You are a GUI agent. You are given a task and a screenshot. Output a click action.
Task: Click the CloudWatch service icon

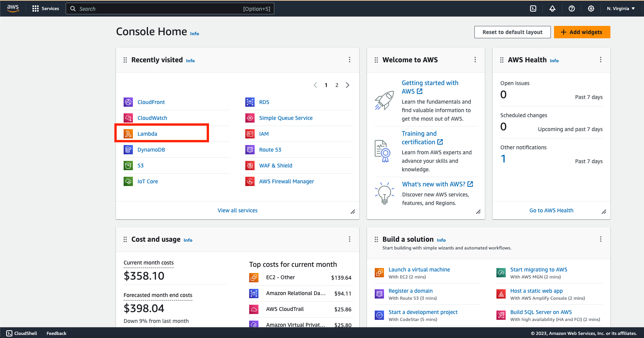128,118
